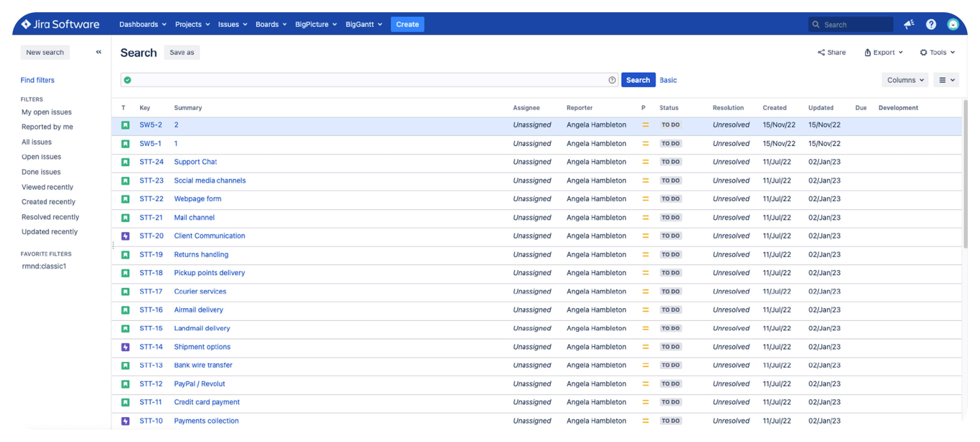Click the story type icon for STT-13

125,365
